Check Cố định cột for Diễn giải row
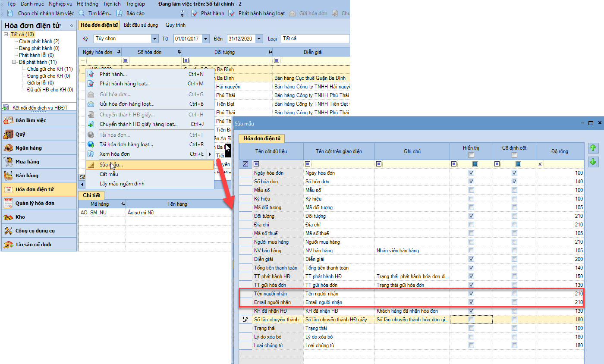 coord(514,259)
